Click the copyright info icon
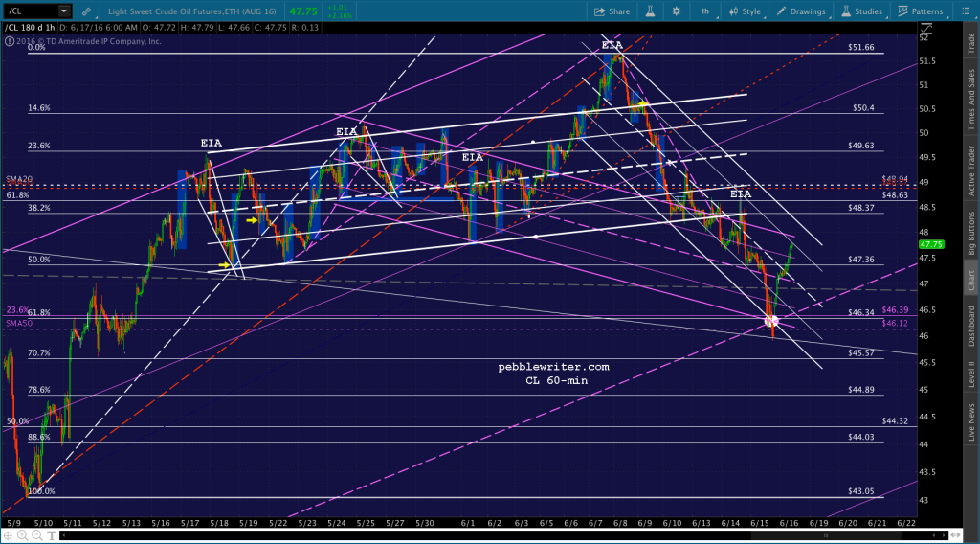The image size is (980, 544). coord(10,41)
